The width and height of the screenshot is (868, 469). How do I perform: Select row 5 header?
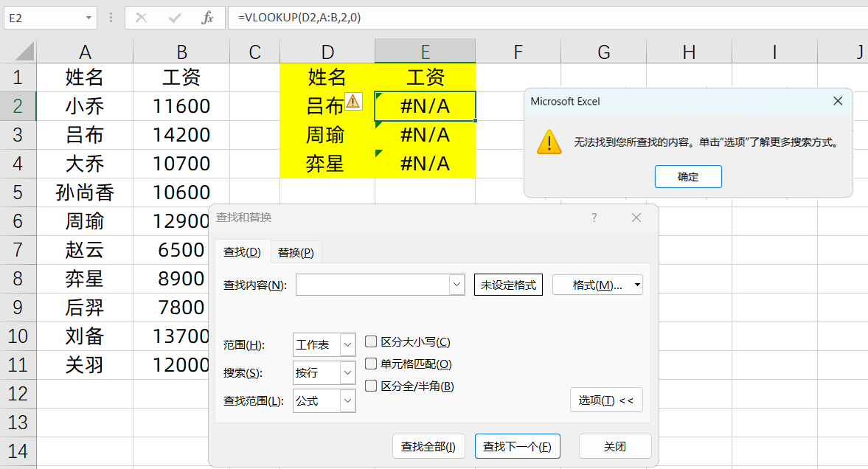click(18, 192)
